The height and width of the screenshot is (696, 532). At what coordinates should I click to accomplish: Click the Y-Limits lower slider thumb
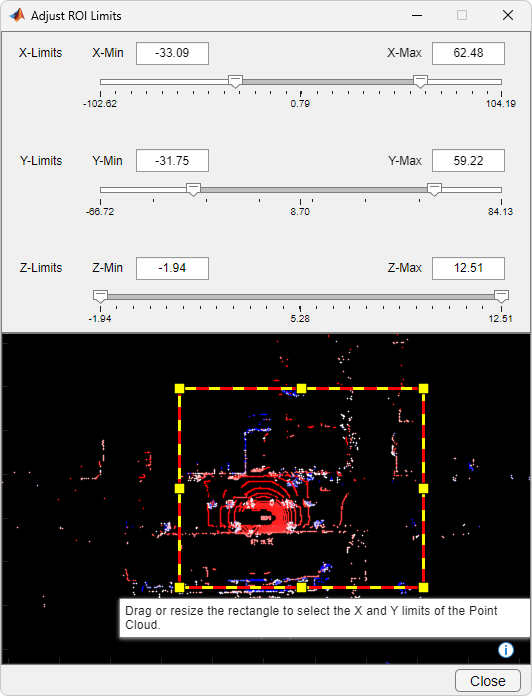point(193,190)
